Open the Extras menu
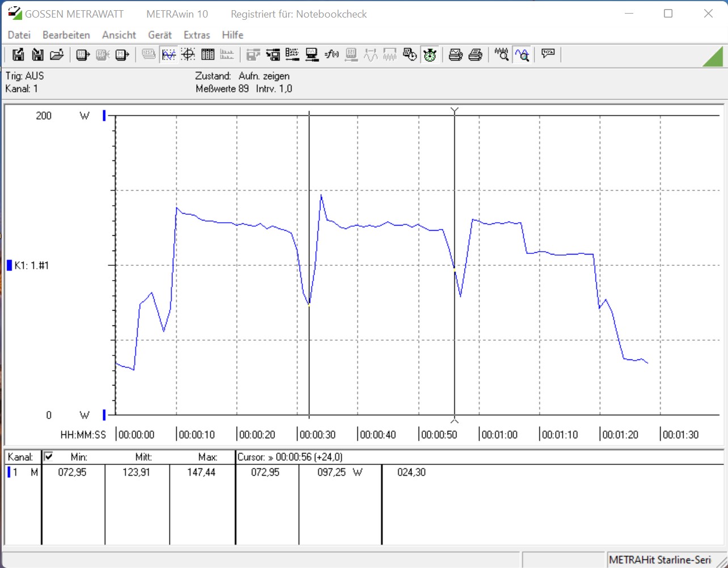This screenshot has width=728, height=568. point(197,35)
